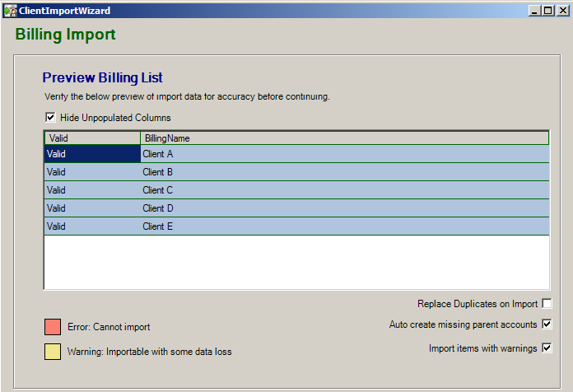Click the red Error legend color swatch
Viewport: 573px width, 392px height.
tap(53, 327)
